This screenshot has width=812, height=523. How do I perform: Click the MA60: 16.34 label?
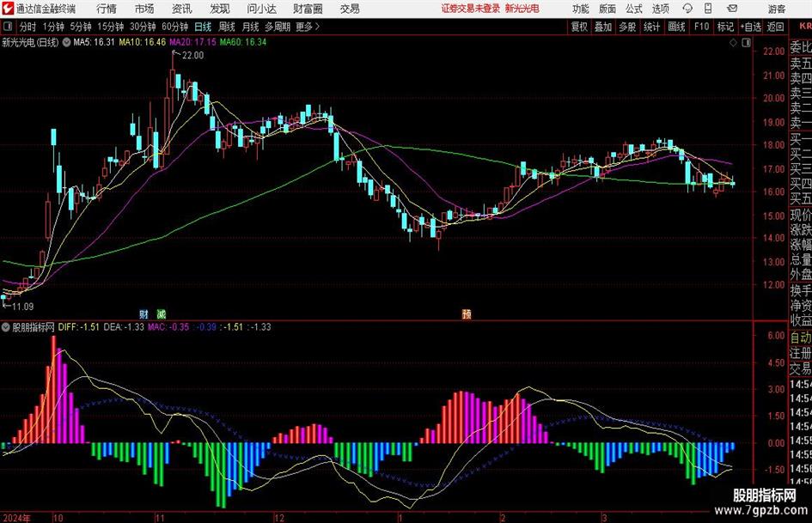tap(243, 42)
